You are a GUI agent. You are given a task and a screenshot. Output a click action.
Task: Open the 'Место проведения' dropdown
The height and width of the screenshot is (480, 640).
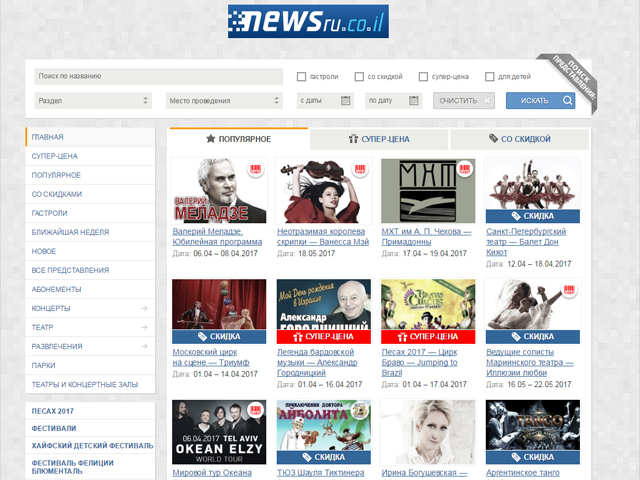tap(224, 100)
